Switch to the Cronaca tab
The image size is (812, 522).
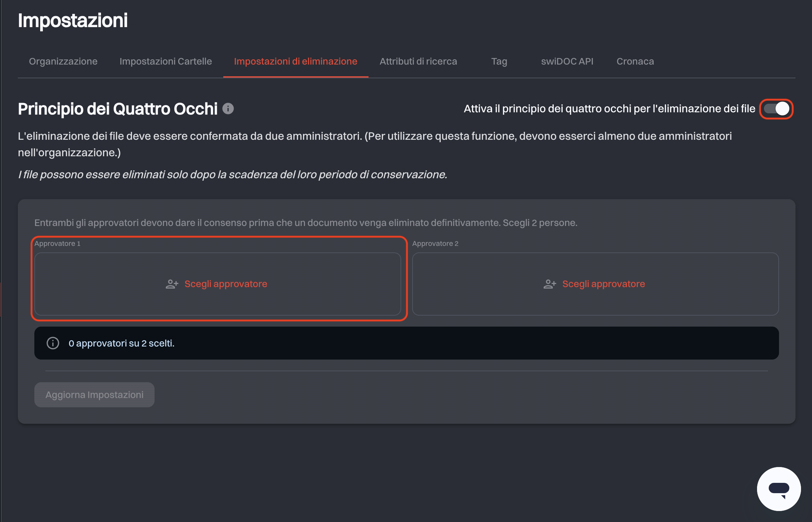pos(635,61)
